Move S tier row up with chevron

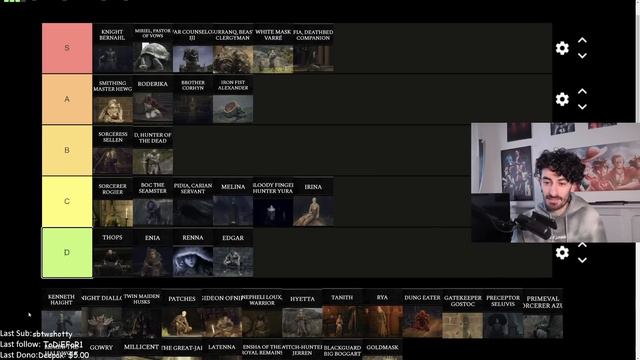point(582,40)
